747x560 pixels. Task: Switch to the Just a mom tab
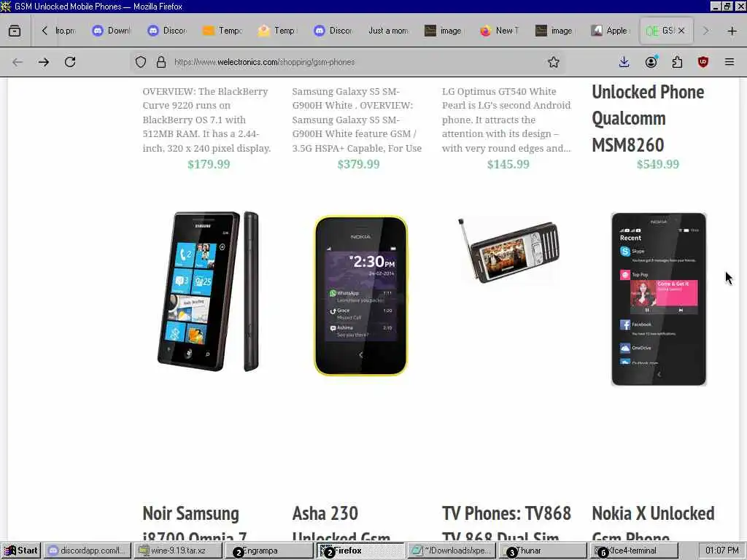point(389,31)
